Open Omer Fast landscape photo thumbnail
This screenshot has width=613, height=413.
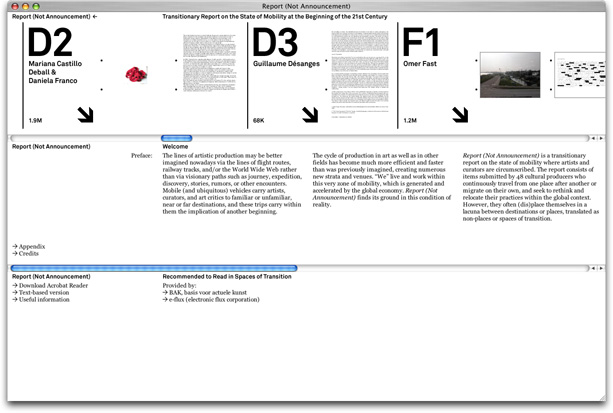[510, 74]
